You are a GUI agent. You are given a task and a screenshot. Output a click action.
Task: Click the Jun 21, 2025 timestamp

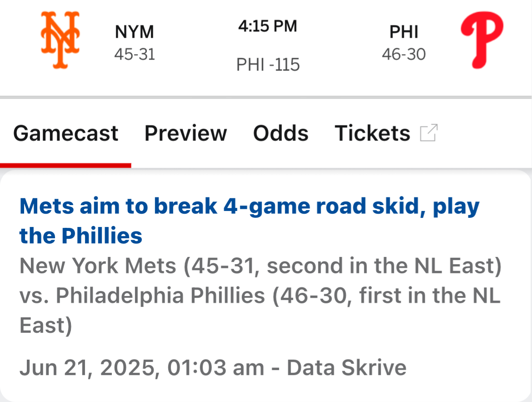pyautogui.click(x=141, y=367)
